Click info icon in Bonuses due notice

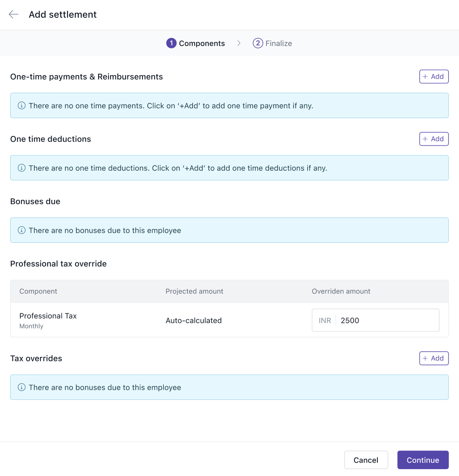tap(21, 230)
